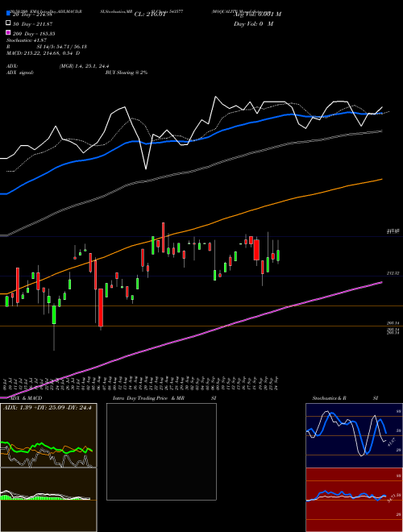The width and height of the screenshot is (403, 532).
Task: Open the blue Stochastics oscillator panel
Action: pos(354,435)
